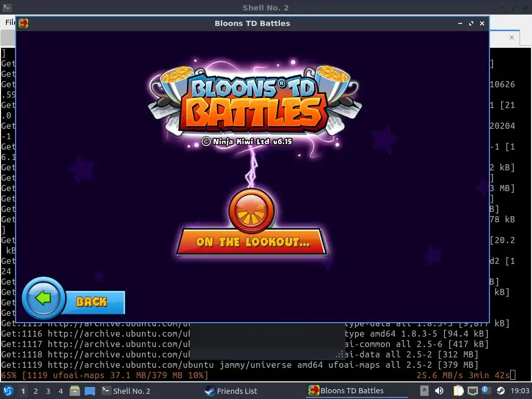Screen dimensions: 532x399
Task: Minimize the Bloons TD Battles window
Action: tap(460, 23)
